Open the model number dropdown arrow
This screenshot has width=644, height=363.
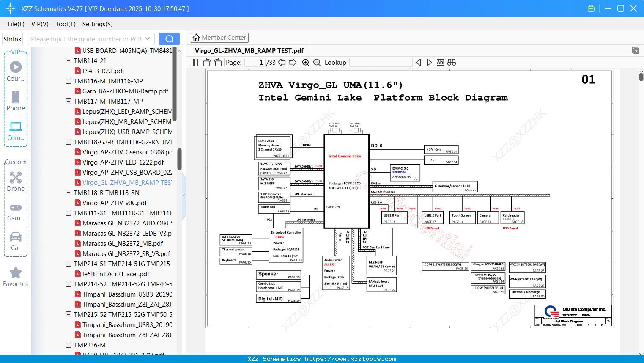coord(148,39)
